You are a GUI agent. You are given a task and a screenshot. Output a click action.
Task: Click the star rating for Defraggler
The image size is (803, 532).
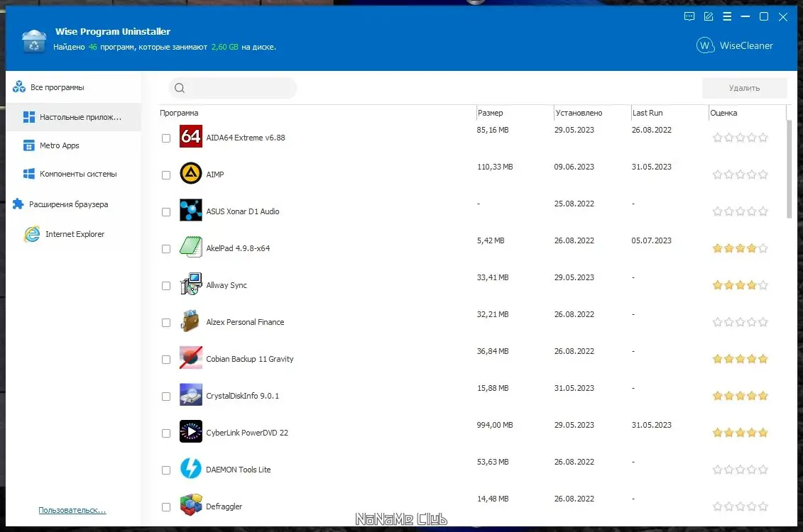[x=740, y=506]
